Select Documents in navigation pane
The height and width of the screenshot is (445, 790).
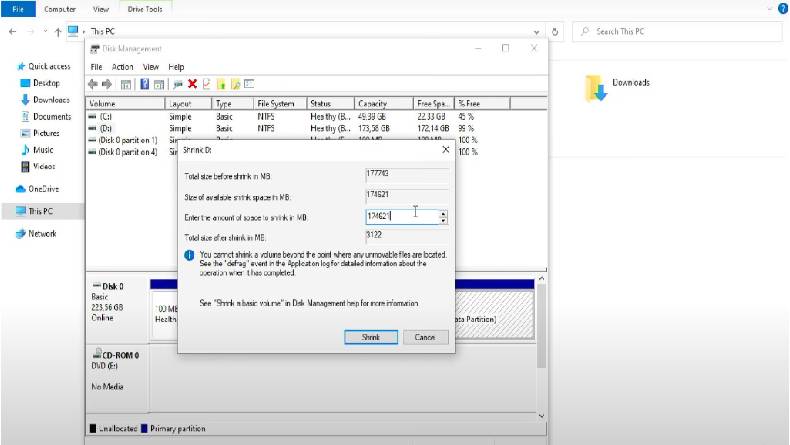(x=46, y=116)
